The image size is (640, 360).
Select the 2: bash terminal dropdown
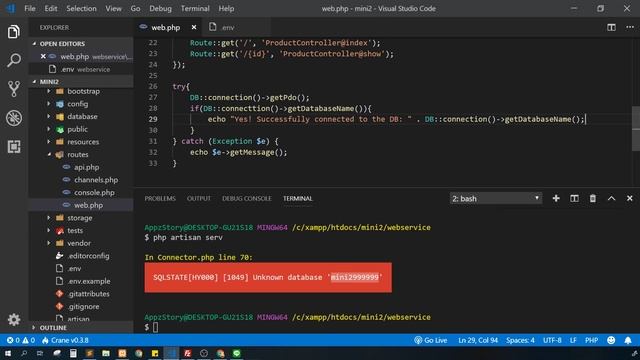(496, 198)
